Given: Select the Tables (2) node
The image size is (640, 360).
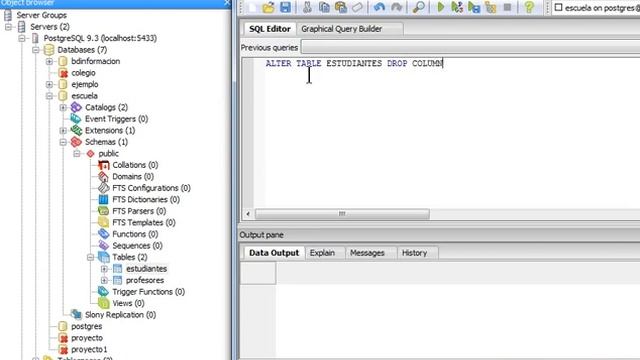Looking at the screenshot, I should (x=129, y=257).
